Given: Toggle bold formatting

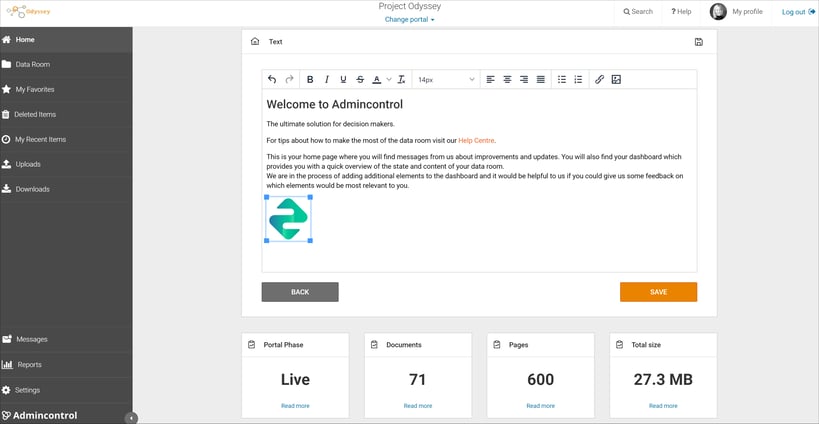Looking at the screenshot, I should tap(310, 79).
